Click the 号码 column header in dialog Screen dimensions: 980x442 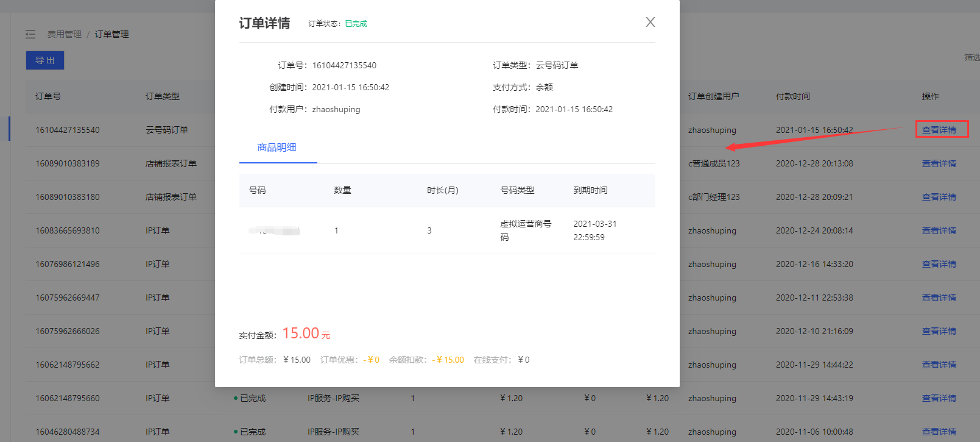258,190
